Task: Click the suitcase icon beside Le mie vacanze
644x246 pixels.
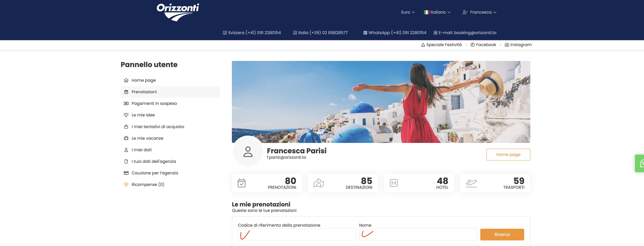Action: click(126, 138)
